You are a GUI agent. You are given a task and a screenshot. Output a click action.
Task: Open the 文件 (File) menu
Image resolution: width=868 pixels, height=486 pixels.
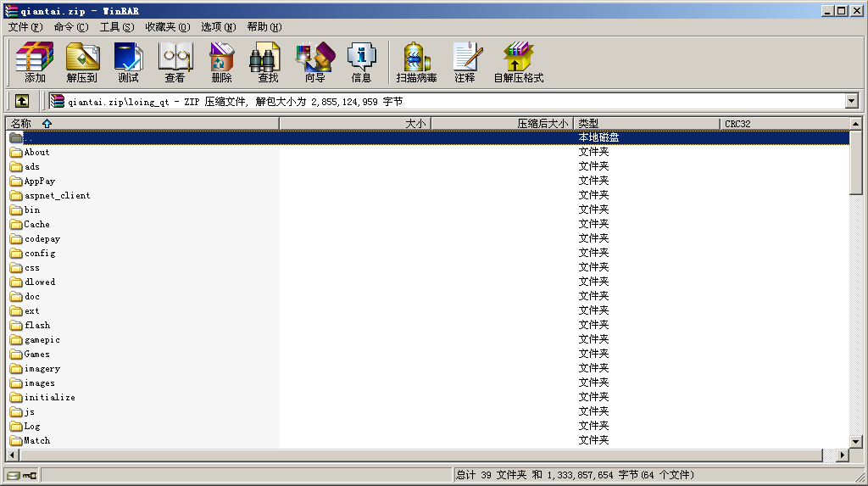[x=25, y=27]
